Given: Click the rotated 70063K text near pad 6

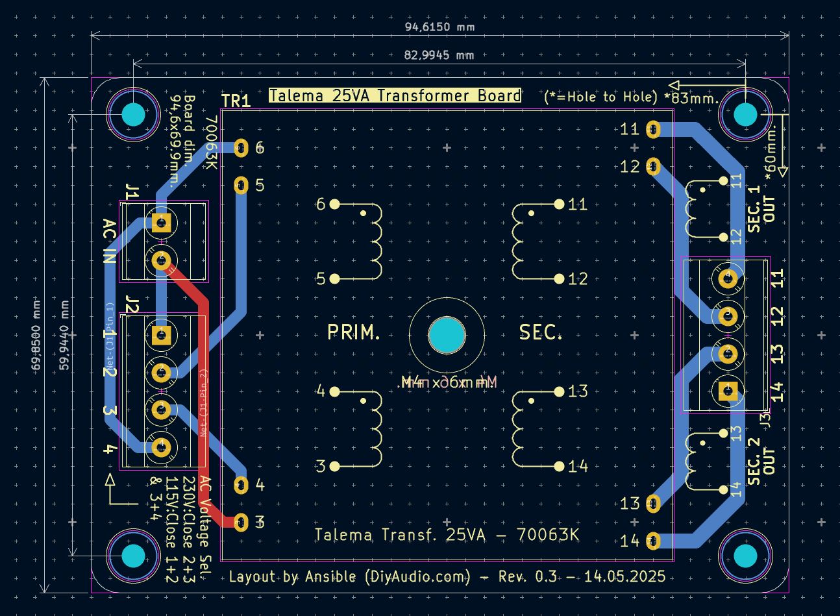Looking at the screenshot, I should coord(211,143).
